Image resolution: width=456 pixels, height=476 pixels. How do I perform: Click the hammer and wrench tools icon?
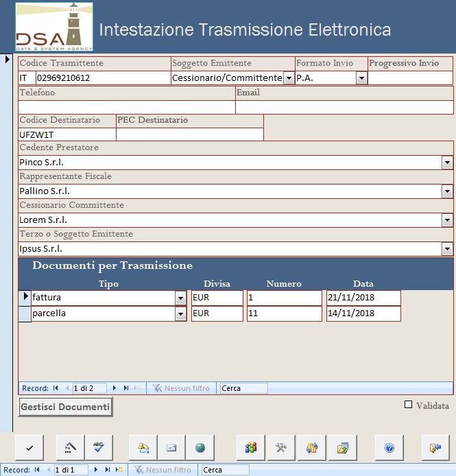tap(280, 447)
